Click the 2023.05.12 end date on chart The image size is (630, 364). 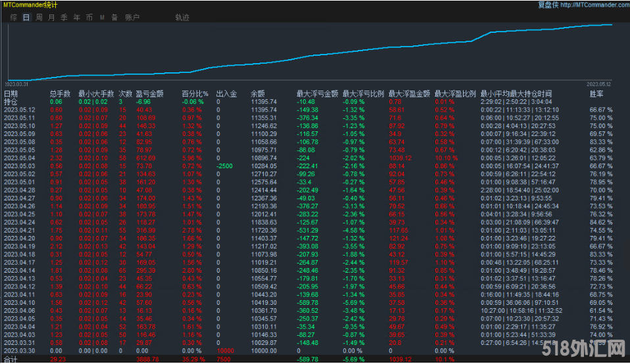point(599,84)
